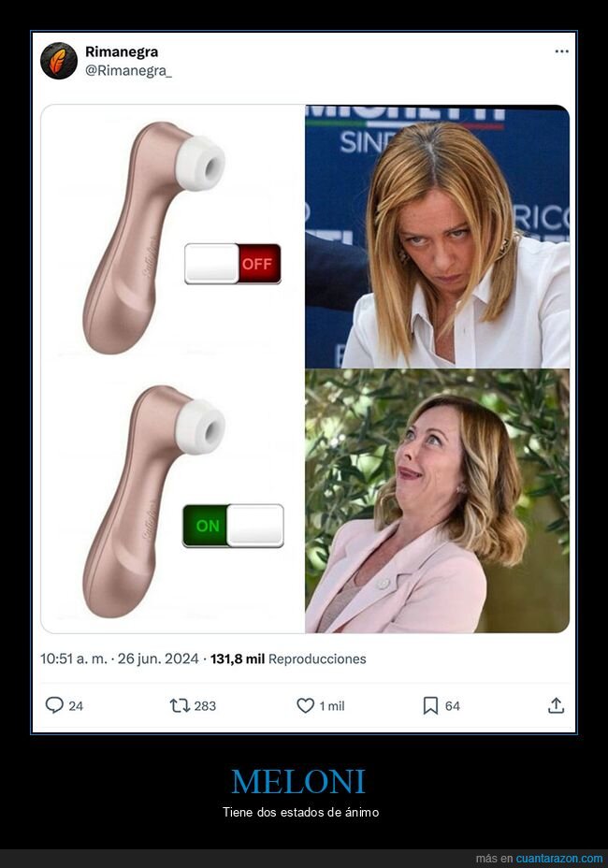
Task: Open the bottom left product image
Action: [173, 501]
